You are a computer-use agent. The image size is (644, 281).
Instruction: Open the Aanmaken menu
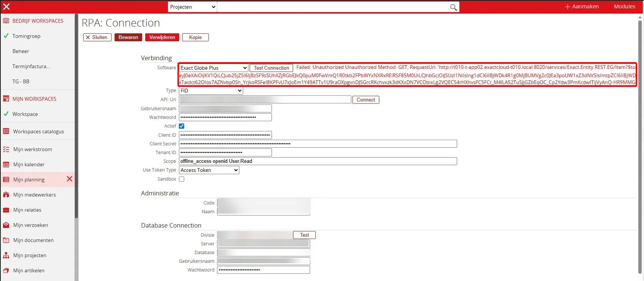[582, 6]
